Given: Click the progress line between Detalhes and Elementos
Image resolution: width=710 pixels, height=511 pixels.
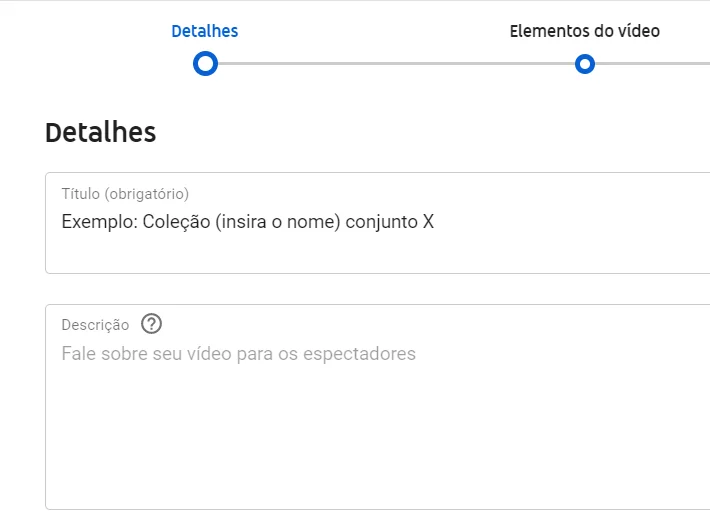Looking at the screenshot, I should pyautogui.click(x=396, y=64).
